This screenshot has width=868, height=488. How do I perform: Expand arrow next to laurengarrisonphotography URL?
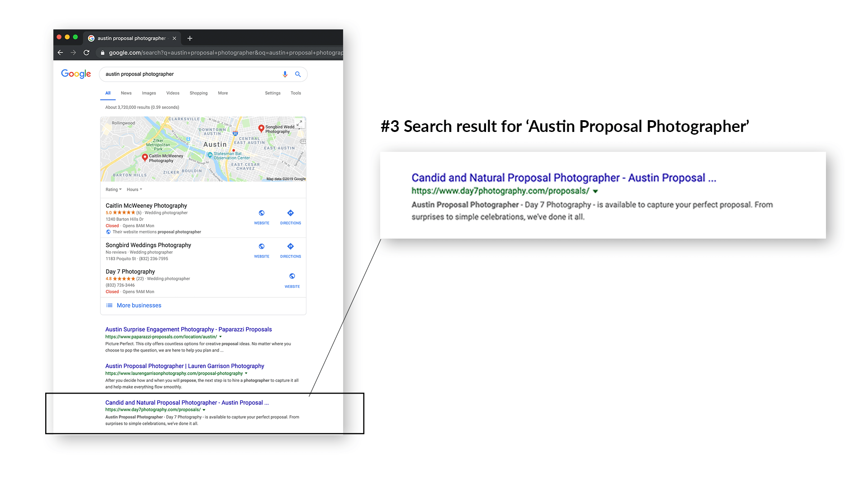coord(246,374)
